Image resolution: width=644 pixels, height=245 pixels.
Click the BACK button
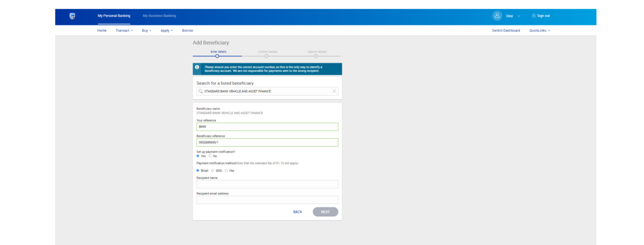(x=298, y=212)
